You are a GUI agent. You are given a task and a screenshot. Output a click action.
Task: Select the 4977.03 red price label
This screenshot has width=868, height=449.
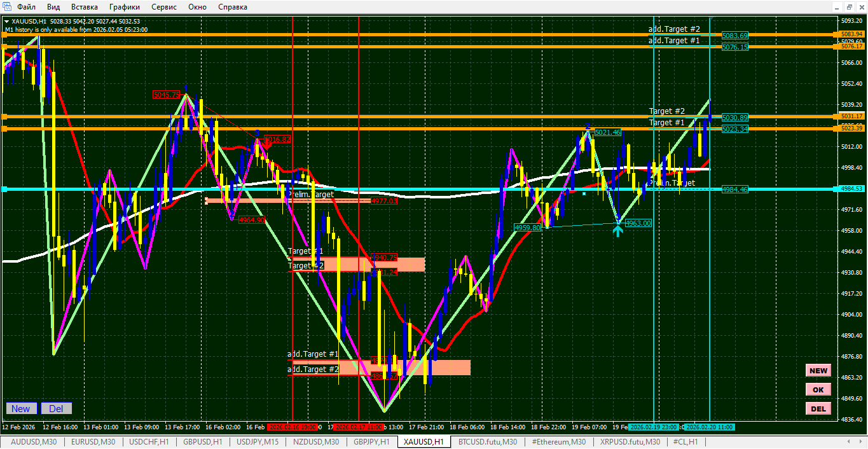pyautogui.click(x=384, y=201)
